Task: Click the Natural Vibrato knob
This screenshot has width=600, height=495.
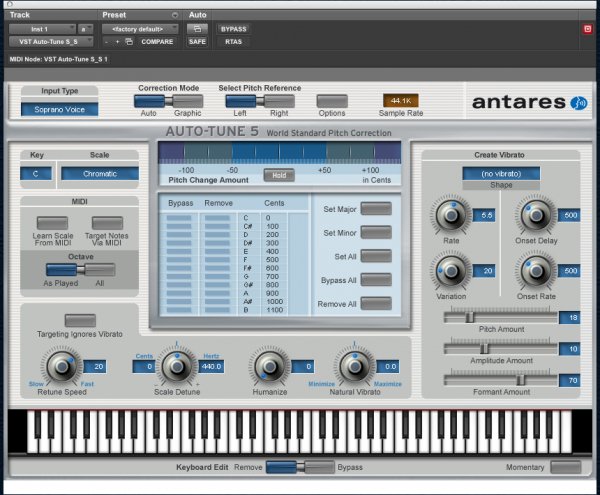Action: 355,366
